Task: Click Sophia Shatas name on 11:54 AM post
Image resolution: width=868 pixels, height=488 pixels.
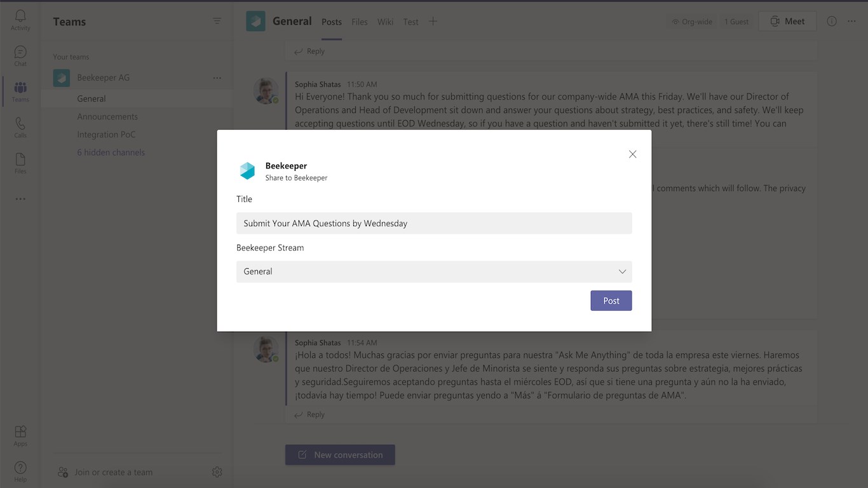Action: (318, 342)
